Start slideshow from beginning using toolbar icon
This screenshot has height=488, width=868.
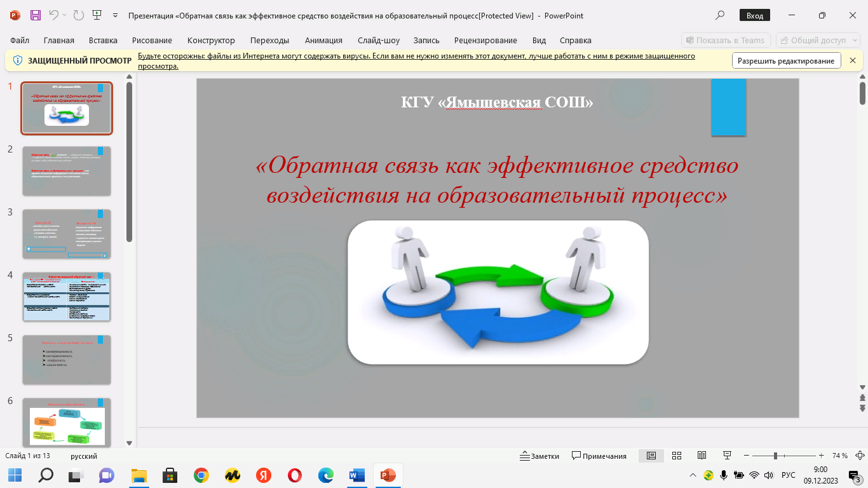click(x=97, y=15)
